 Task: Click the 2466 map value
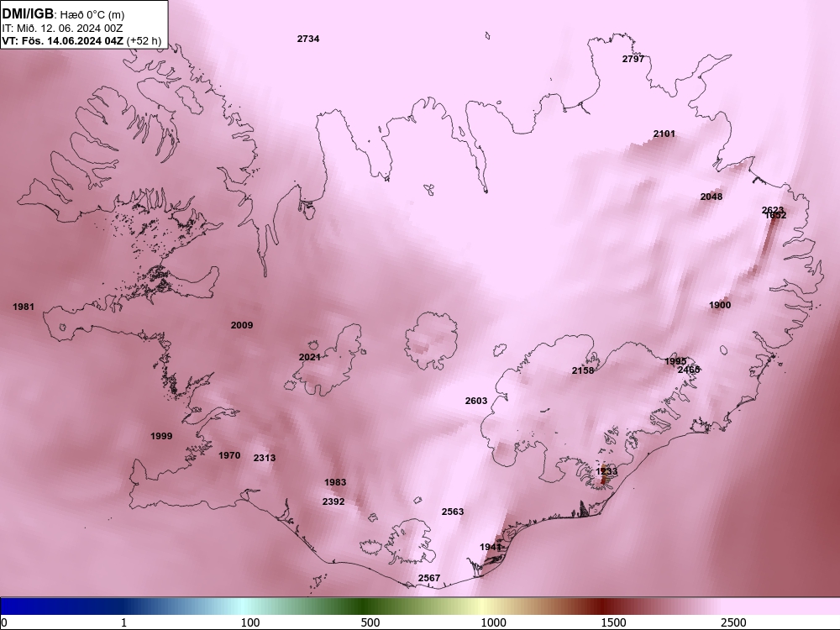(x=689, y=370)
